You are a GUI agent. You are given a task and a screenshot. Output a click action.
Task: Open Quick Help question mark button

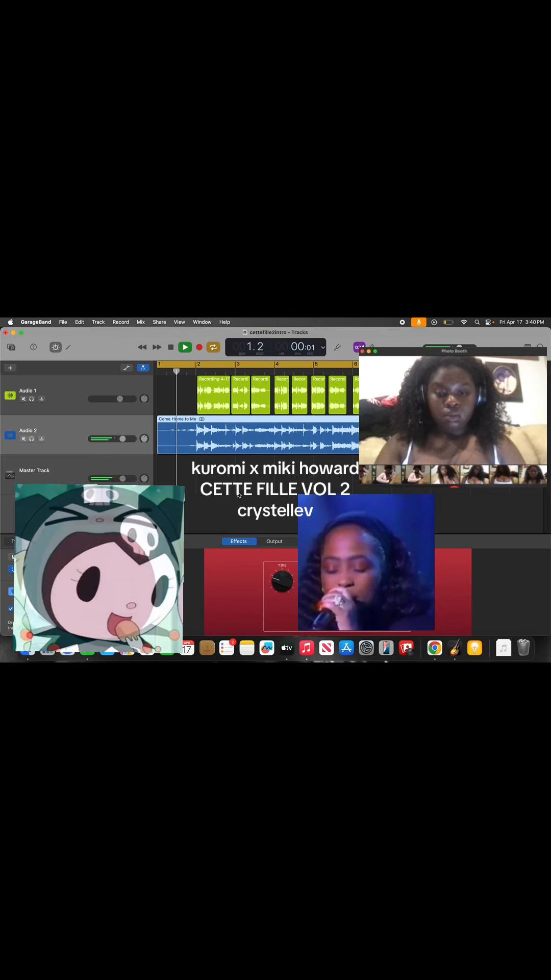[x=34, y=347]
